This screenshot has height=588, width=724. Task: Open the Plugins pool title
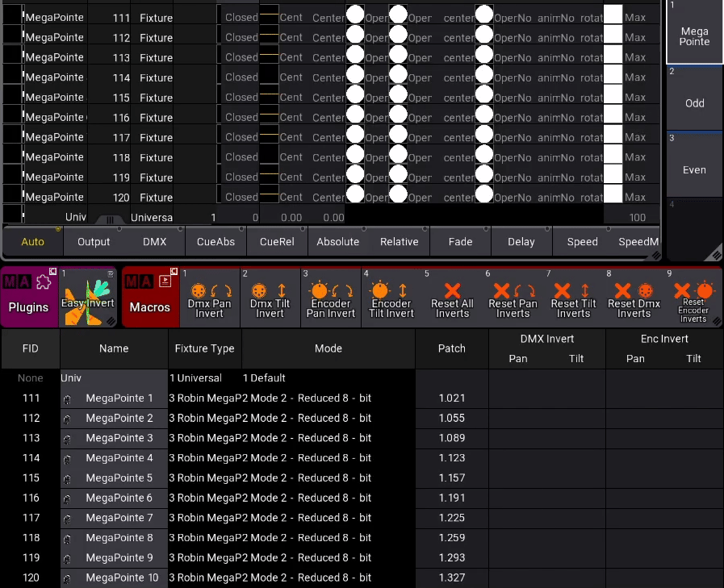(x=29, y=297)
